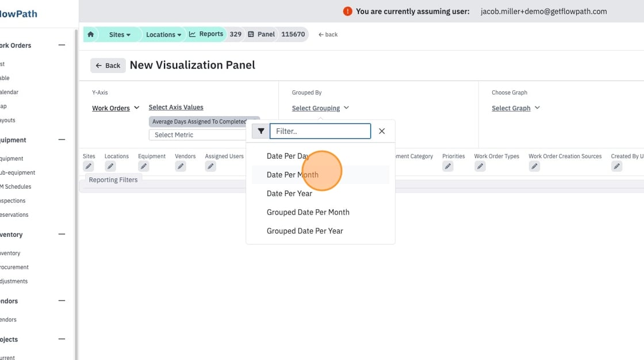Screen dimensions: 644x360
Task: Open the Work Orders Y-Axis dropdown
Action: [x=116, y=108]
